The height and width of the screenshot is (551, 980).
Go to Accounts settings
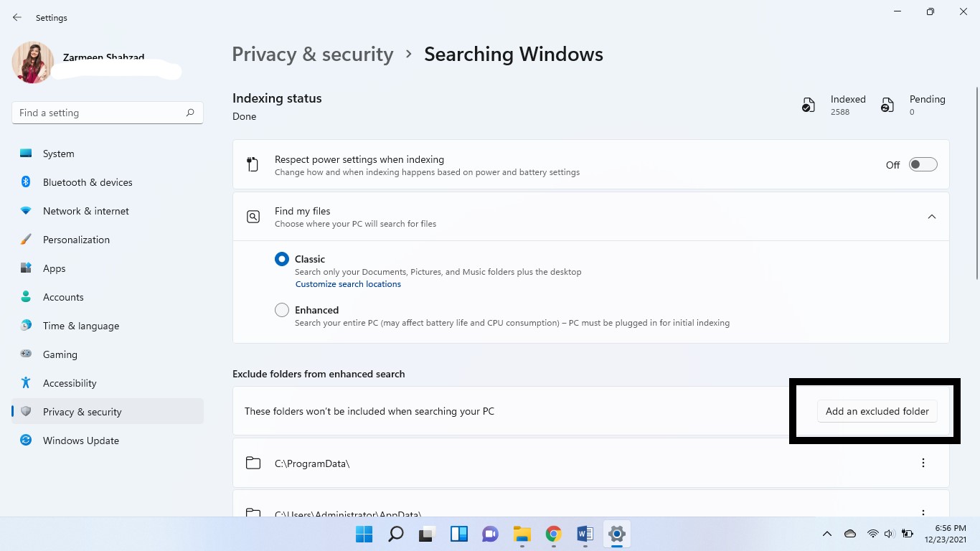tap(108, 297)
